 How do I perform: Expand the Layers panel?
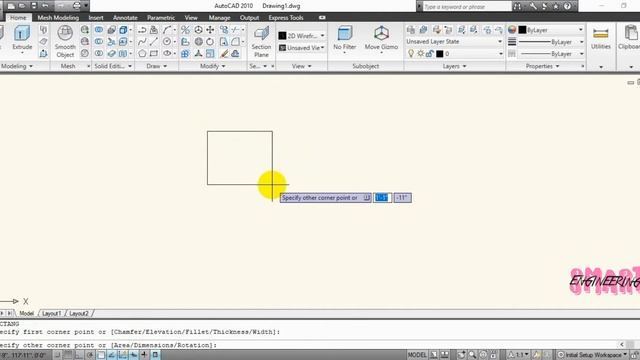pos(454,66)
